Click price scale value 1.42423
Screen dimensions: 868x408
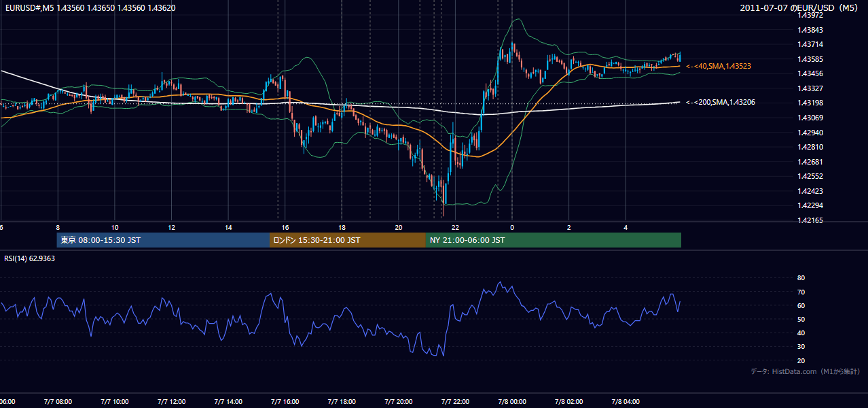[x=810, y=191]
